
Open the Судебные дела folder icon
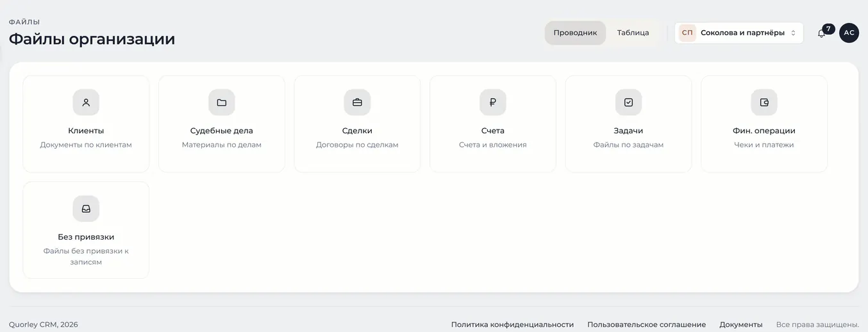click(x=222, y=103)
